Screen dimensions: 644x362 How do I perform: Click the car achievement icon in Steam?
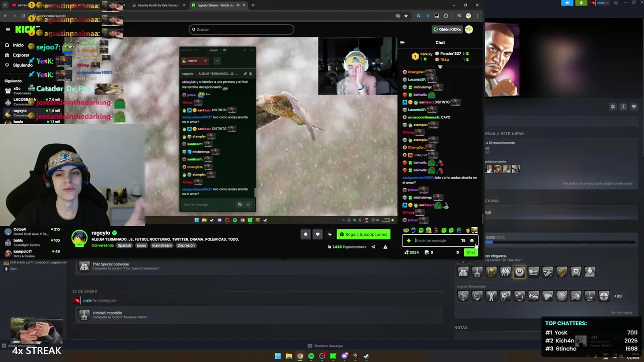click(576, 272)
